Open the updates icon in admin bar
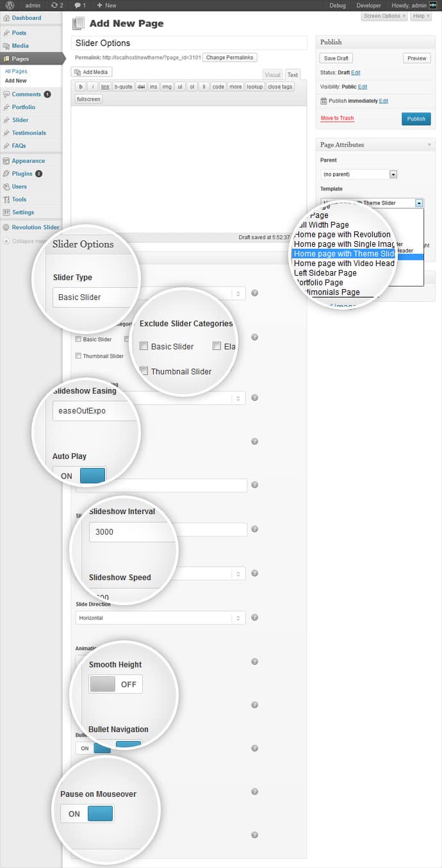442x868 pixels. click(57, 5)
